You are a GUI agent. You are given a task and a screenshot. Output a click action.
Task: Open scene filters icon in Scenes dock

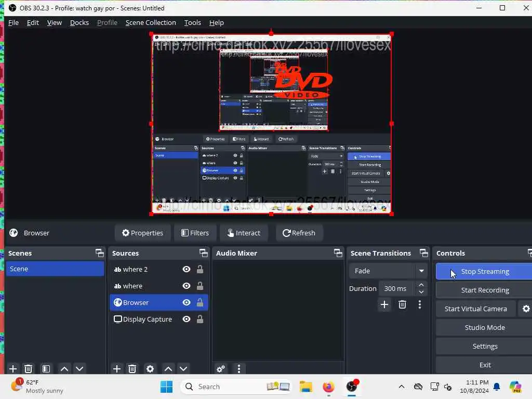[x=46, y=368]
